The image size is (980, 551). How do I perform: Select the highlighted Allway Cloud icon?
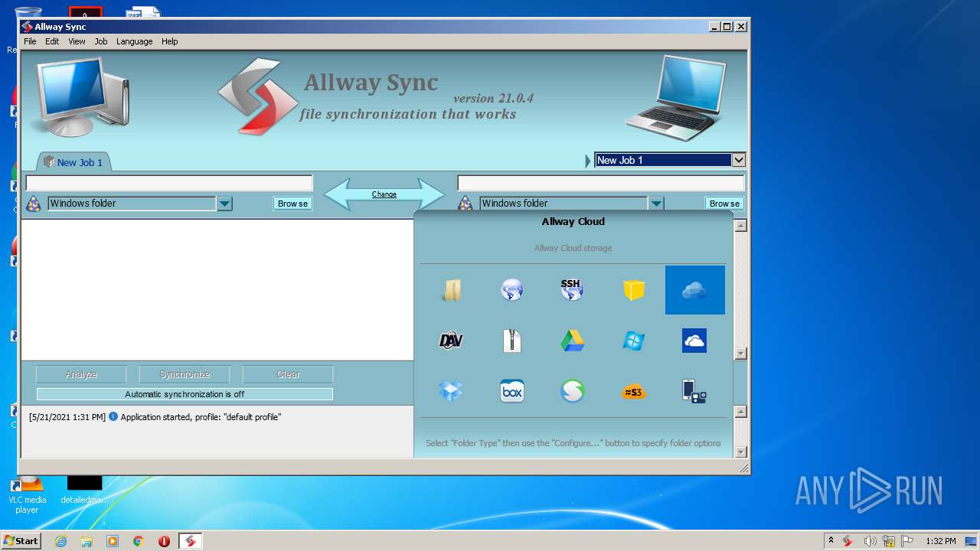(694, 290)
